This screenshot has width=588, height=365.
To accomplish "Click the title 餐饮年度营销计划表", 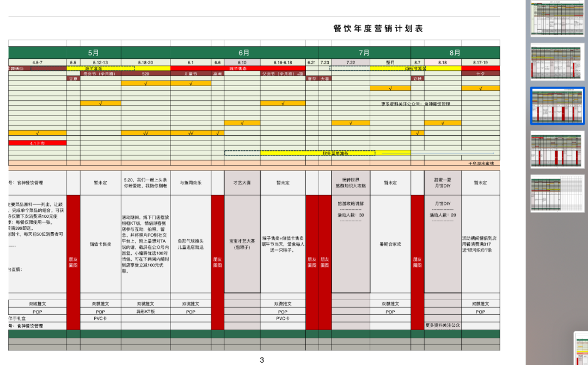I will (378, 28).
